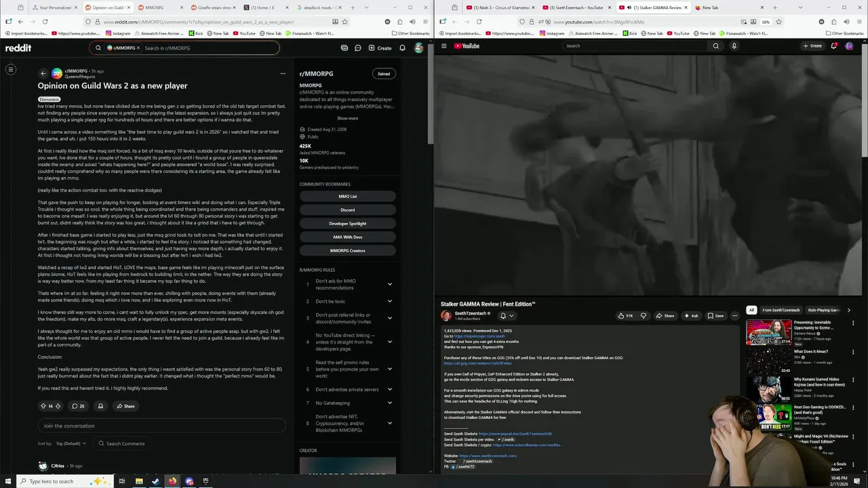Open Reddit user avatar menu
Viewport: 868px width, 488px height.
419,48
